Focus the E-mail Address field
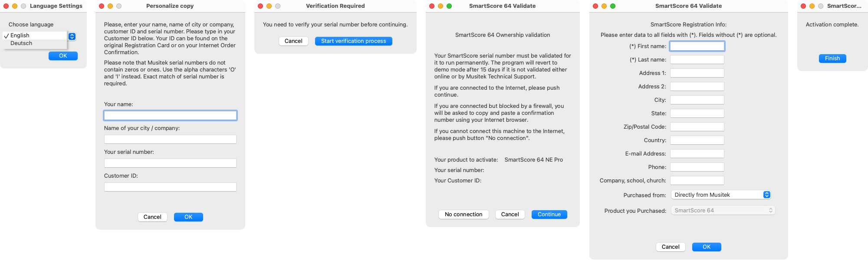868x260 pixels. click(697, 153)
